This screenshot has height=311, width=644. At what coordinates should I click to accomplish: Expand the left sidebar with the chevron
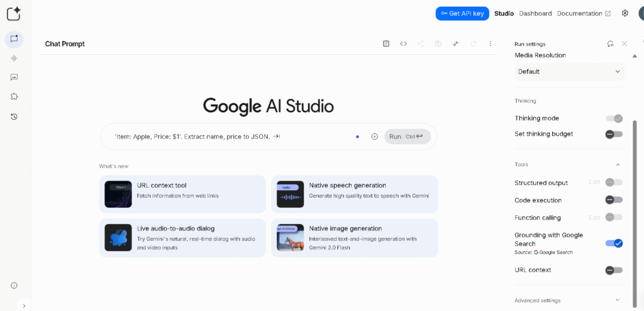pos(24,306)
